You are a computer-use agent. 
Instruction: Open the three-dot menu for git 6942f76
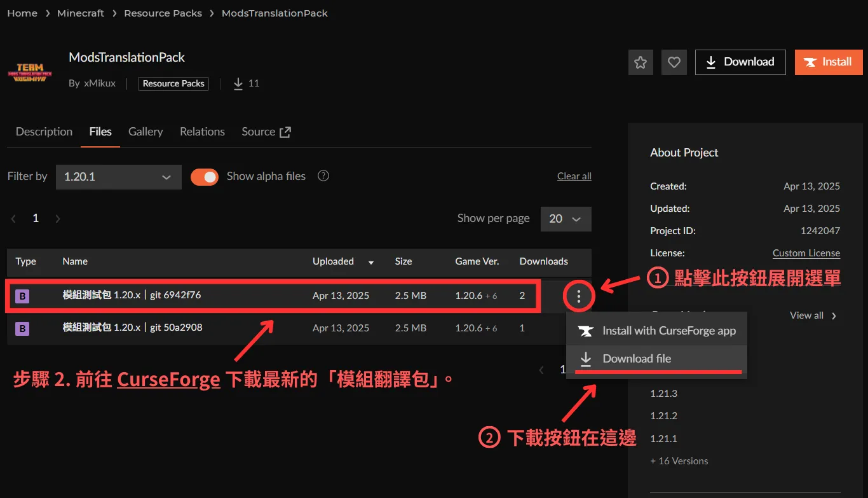tap(578, 296)
